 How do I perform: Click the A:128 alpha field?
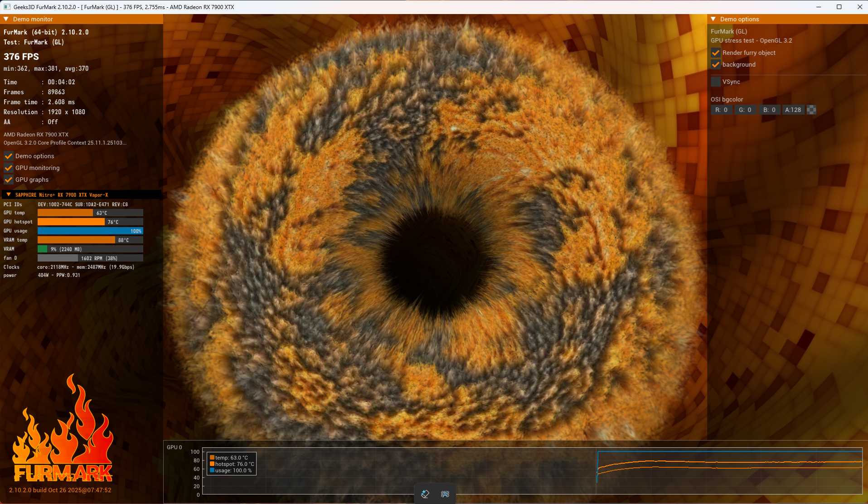click(x=793, y=110)
